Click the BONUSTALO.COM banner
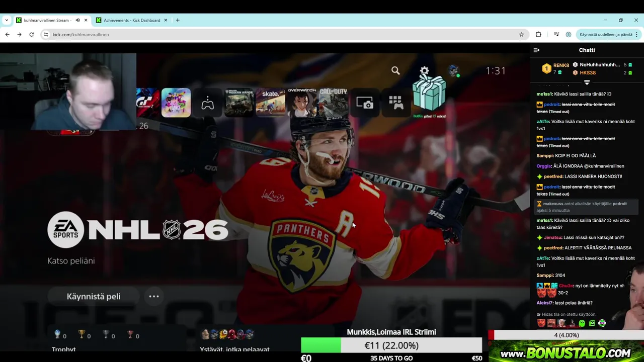The image size is (644, 362). click(x=566, y=352)
